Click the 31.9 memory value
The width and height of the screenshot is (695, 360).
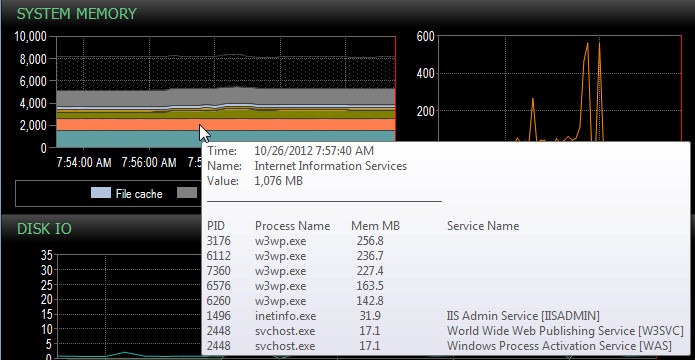tap(370, 316)
